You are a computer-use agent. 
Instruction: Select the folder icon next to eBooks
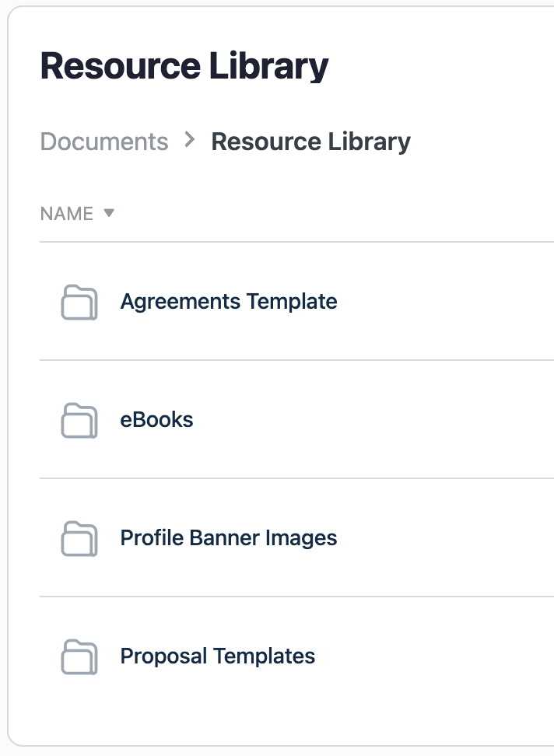[78, 421]
